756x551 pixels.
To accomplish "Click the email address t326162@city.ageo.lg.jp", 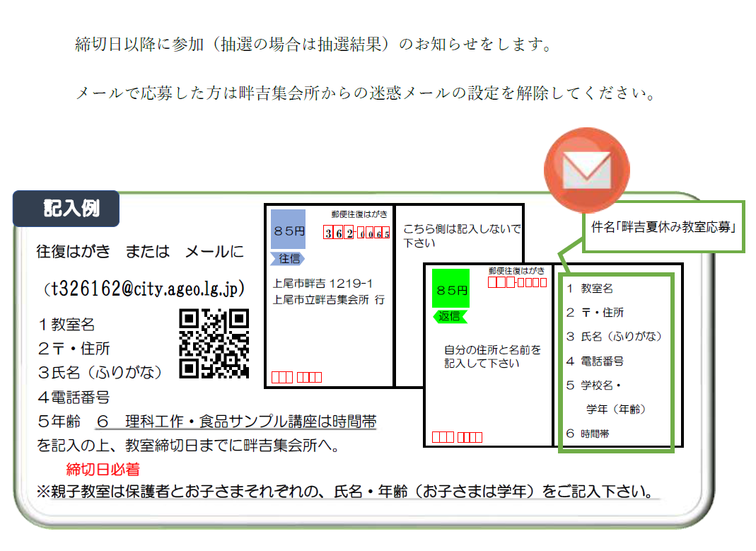I will coord(144,289).
